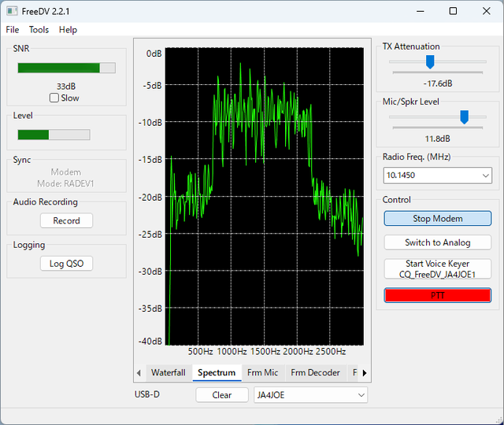Click the USB-D mode label
The height and width of the screenshot is (425, 504).
147,394
